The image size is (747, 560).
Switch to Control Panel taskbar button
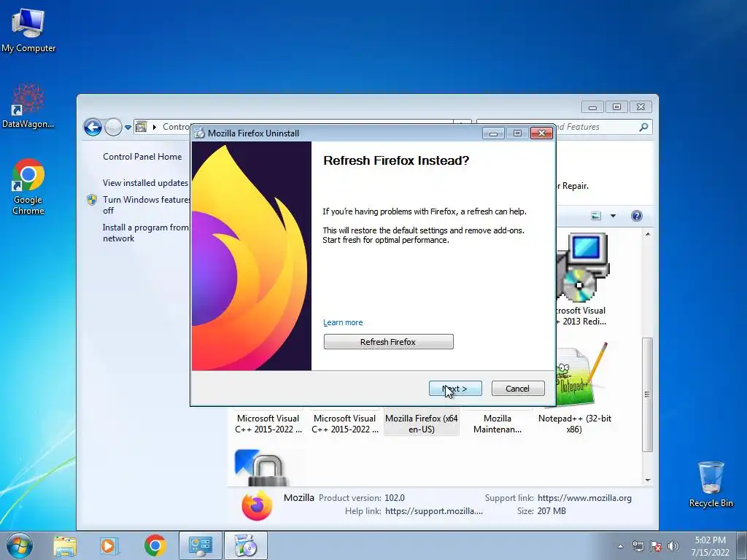click(x=200, y=545)
